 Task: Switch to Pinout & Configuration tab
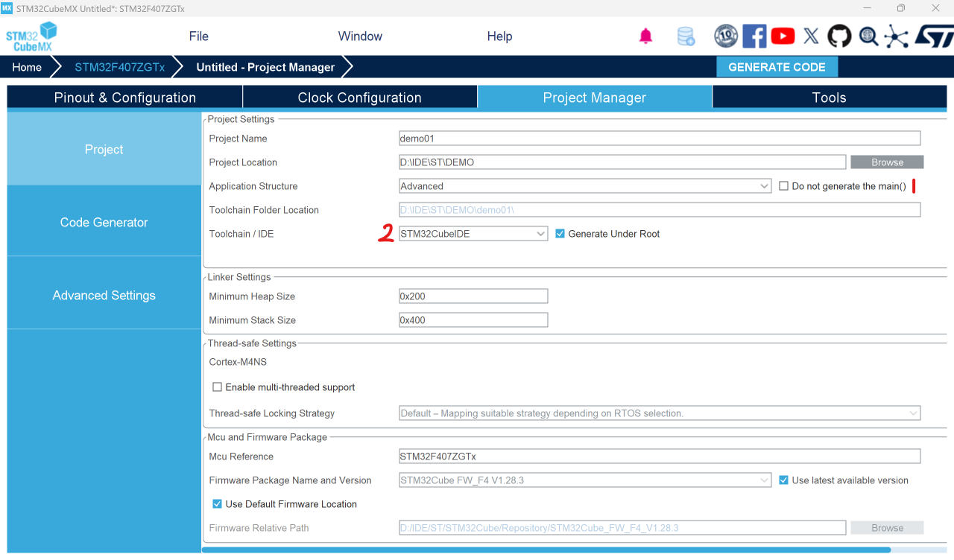pyautogui.click(x=125, y=98)
